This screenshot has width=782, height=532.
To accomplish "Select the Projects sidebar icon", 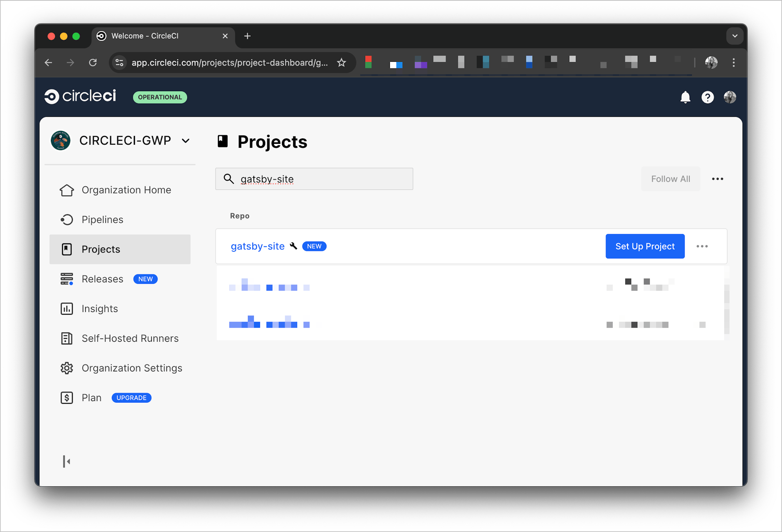I will click(67, 249).
